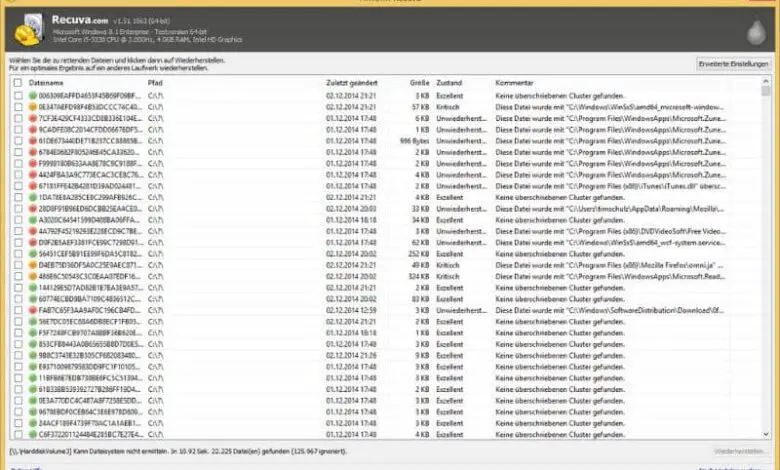
Task: Click the red status dot of file FAB7C65F3AA
Action: 33,310
